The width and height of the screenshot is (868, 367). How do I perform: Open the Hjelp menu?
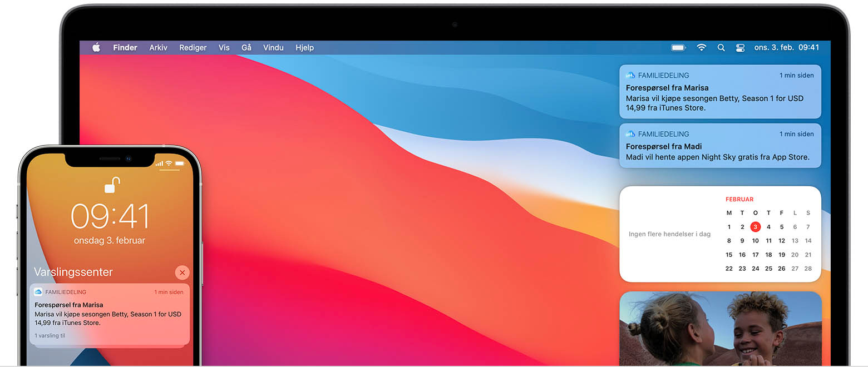tap(304, 48)
